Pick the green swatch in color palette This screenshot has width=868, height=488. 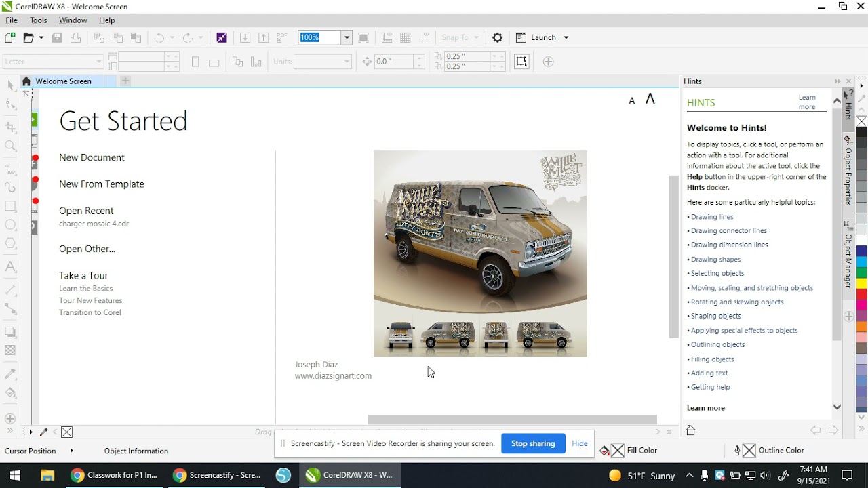(x=861, y=272)
